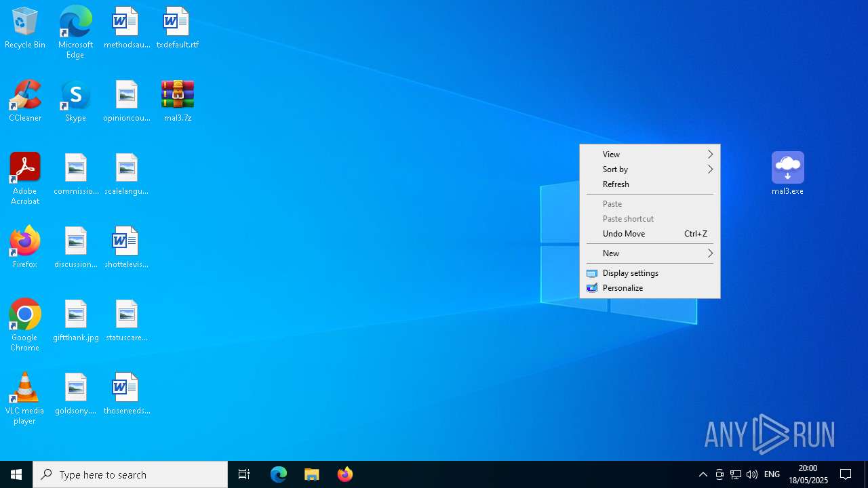Viewport: 868px width, 488px height.
Task: Open the network status tray icon
Action: point(736,474)
